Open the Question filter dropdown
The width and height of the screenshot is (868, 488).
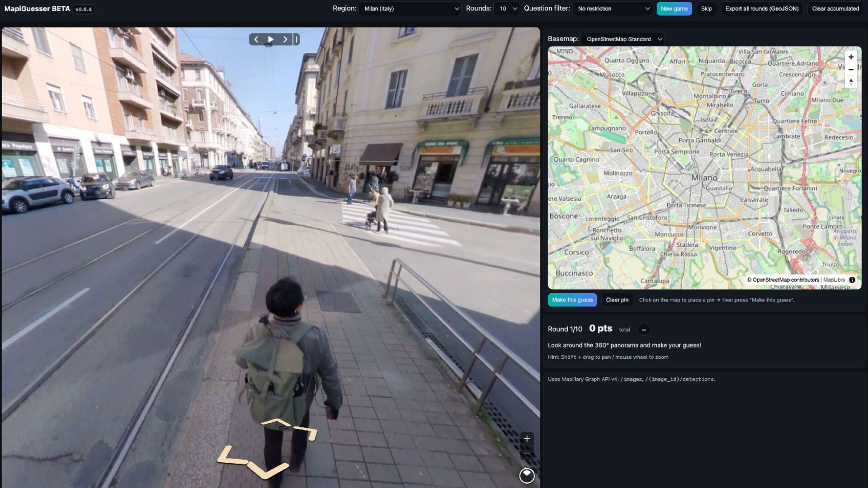[x=613, y=9]
